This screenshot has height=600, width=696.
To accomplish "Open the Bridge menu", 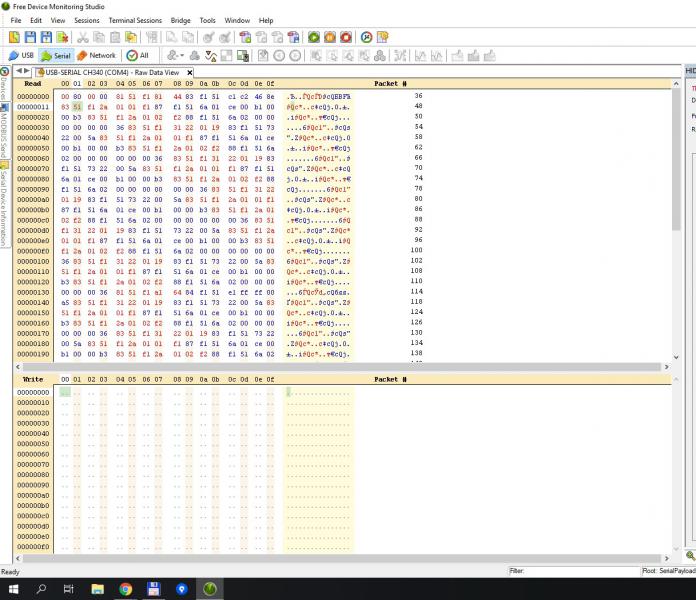I will tap(180, 20).
